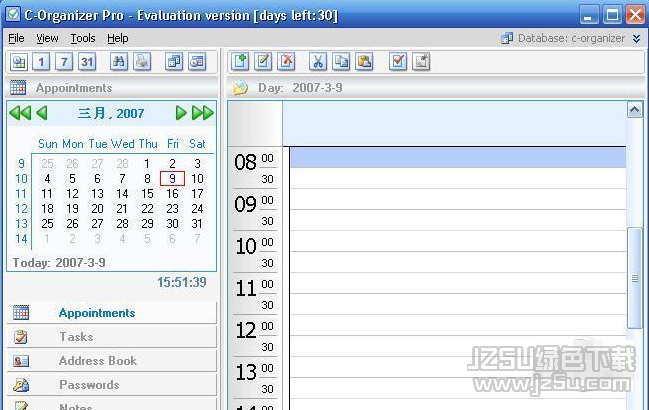The width and height of the screenshot is (649, 410).
Task: Open the binoculars Find tool
Action: pyautogui.click(x=119, y=62)
